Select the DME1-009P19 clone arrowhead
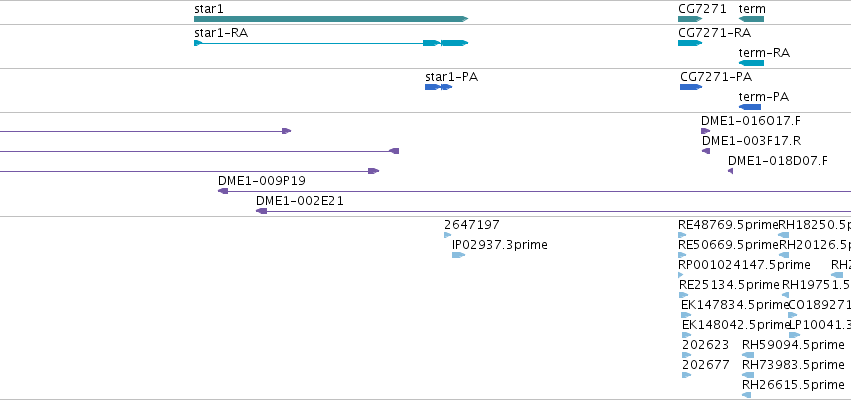 (223, 191)
